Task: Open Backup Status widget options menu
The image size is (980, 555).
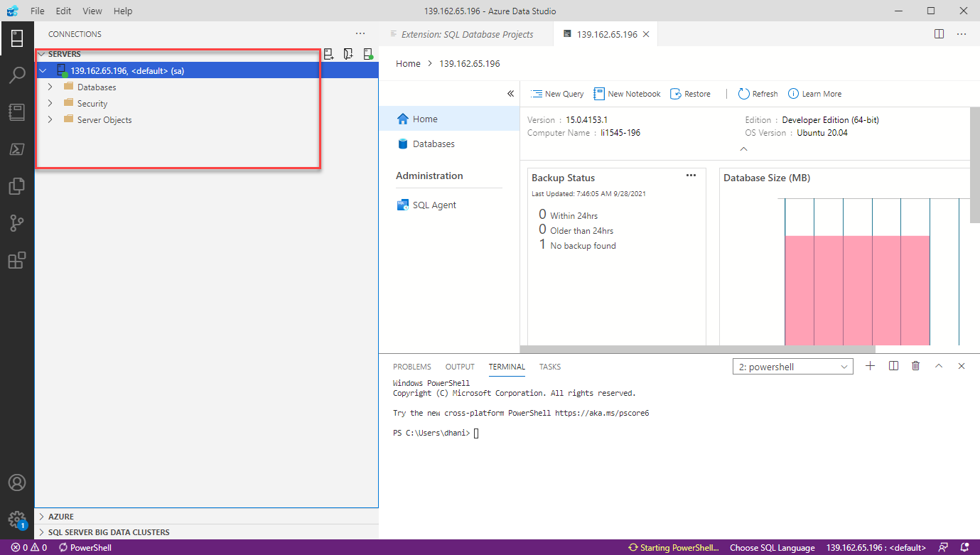Action: pos(691,176)
